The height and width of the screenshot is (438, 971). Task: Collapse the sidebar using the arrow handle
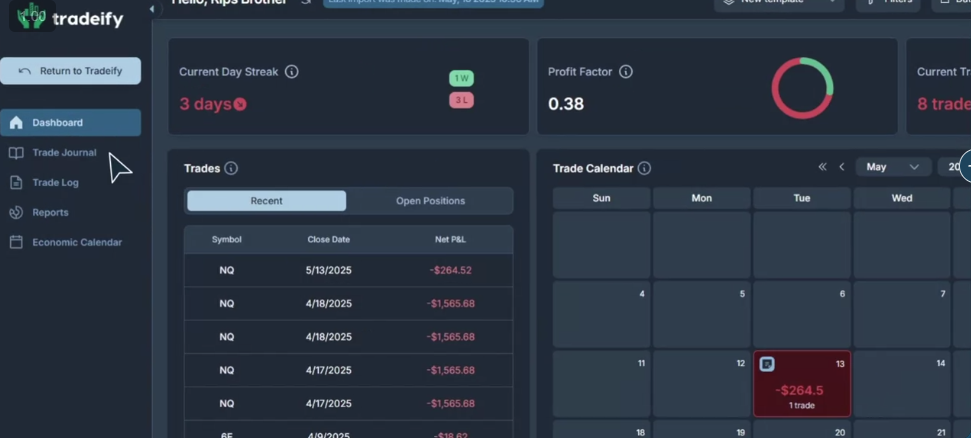pyautogui.click(x=152, y=9)
